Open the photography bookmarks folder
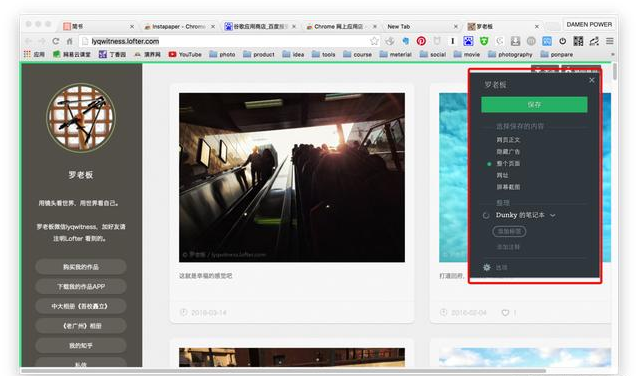Screen dimensions: 643x376 510,54
